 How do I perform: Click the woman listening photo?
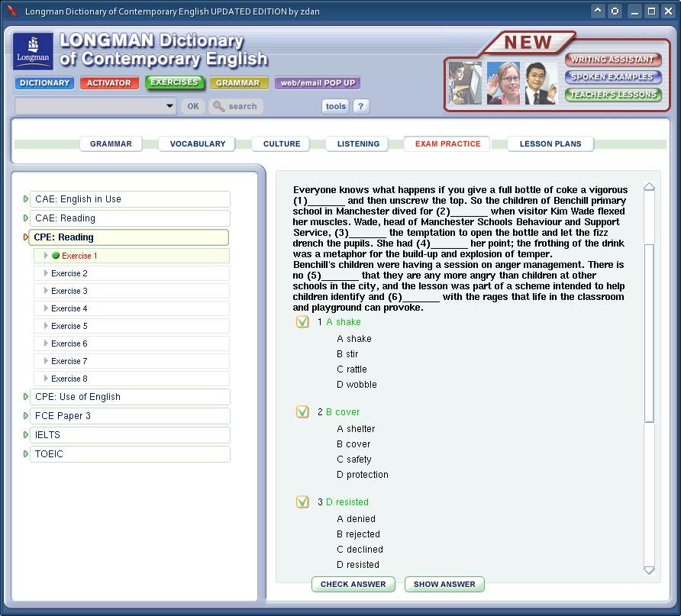point(503,83)
